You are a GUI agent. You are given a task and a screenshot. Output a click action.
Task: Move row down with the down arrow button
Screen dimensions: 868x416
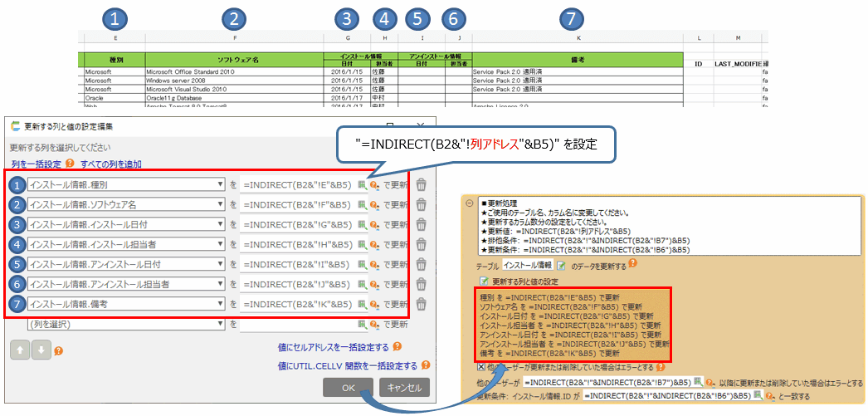[x=41, y=350]
